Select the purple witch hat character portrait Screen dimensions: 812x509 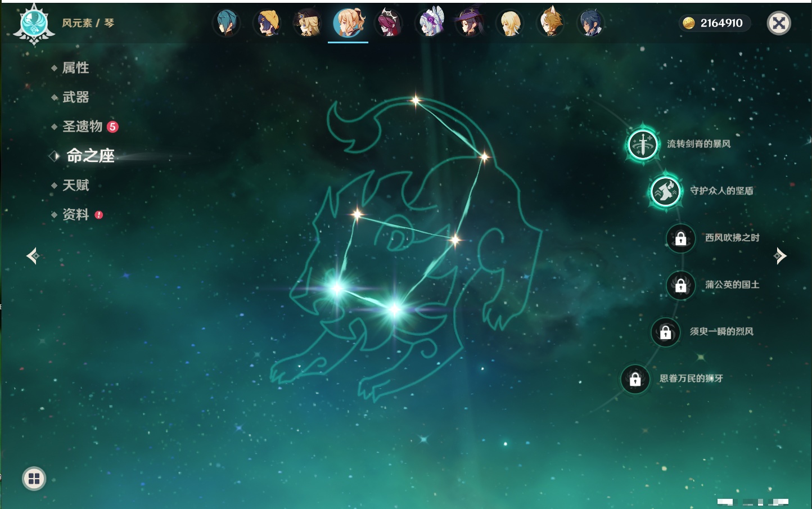[x=470, y=23]
